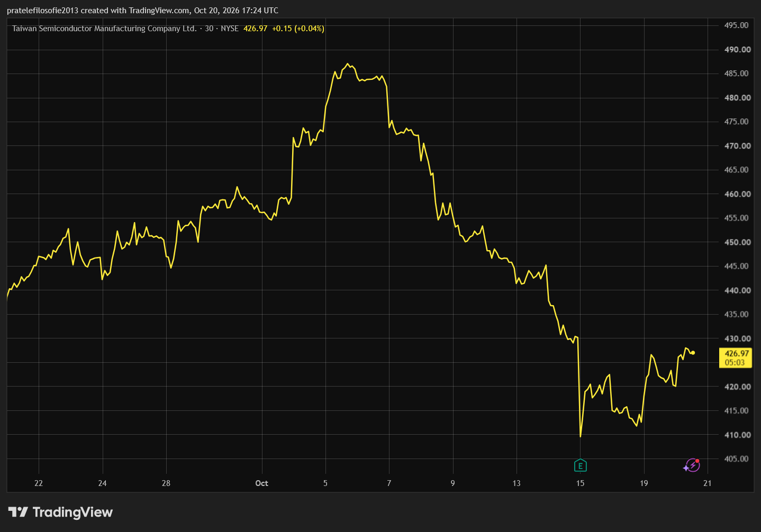761x532 pixels.
Task: Click the date 13 on the time axis
Action: tap(517, 483)
